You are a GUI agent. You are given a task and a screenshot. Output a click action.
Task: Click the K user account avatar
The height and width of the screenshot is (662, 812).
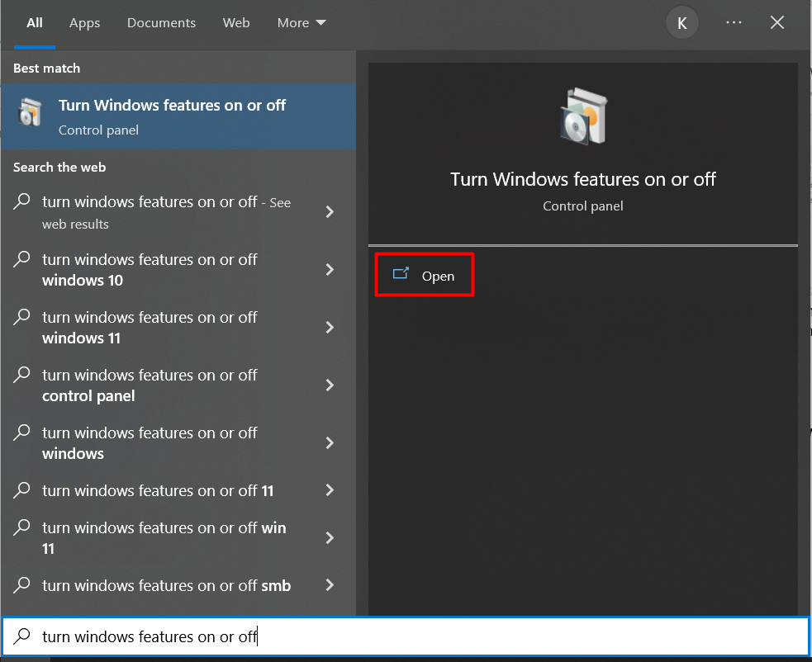682,23
